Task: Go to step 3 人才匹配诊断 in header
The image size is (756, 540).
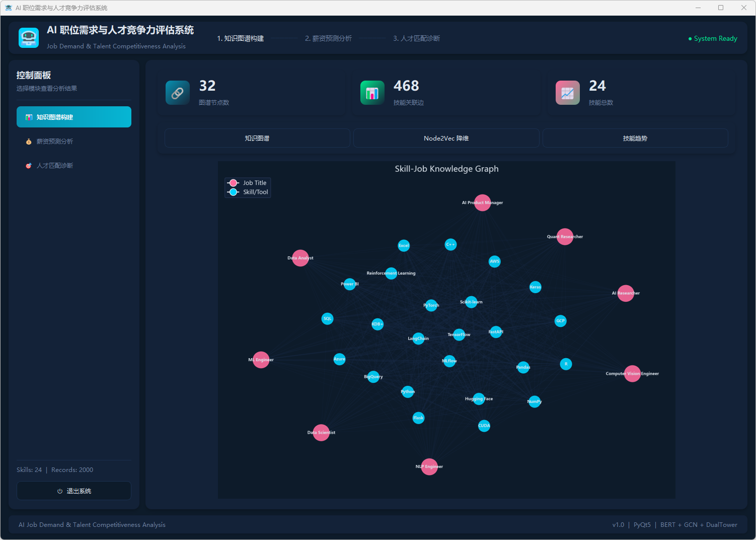Action: coord(416,38)
